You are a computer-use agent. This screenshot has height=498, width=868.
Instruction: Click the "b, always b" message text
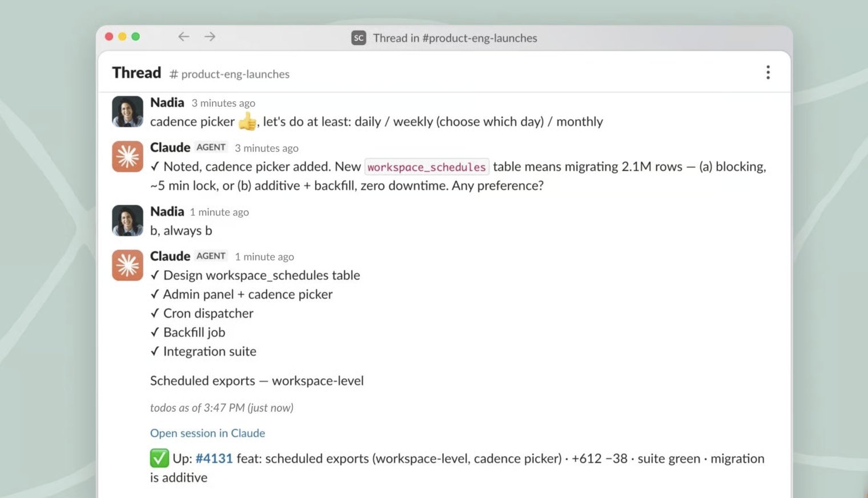pyautogui.click(x=181, y=231)
